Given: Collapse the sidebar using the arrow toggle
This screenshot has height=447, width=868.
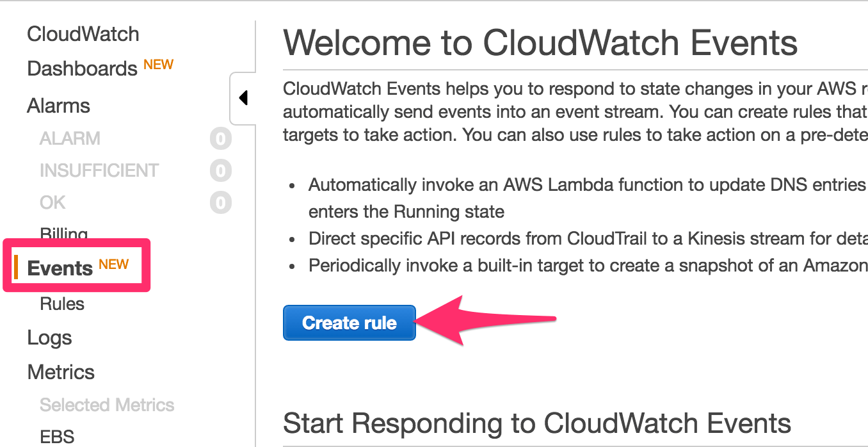Looking at the screenshot, I should pyautogui.click(x=243, y=97).
